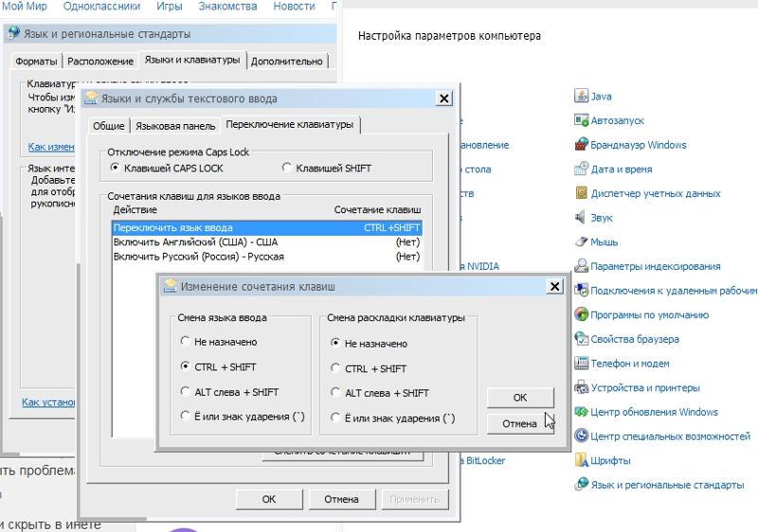Close Языки и службы текстового ввода window
Viewport: 758px width, 532px height.
coord(443,98)
